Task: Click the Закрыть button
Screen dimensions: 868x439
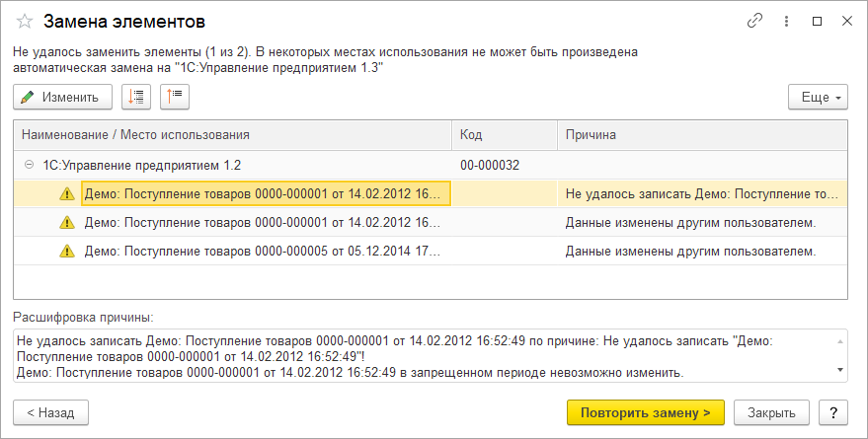Action: 771,412
